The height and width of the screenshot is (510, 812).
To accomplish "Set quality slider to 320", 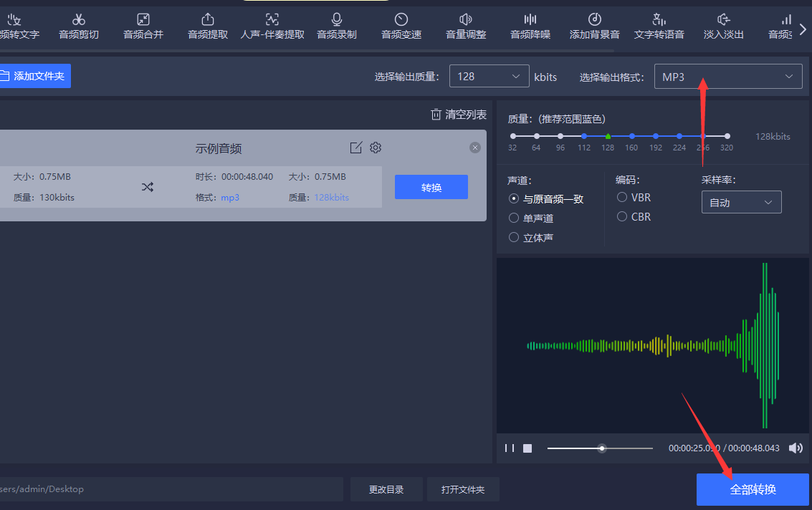I will coord(727,136).
